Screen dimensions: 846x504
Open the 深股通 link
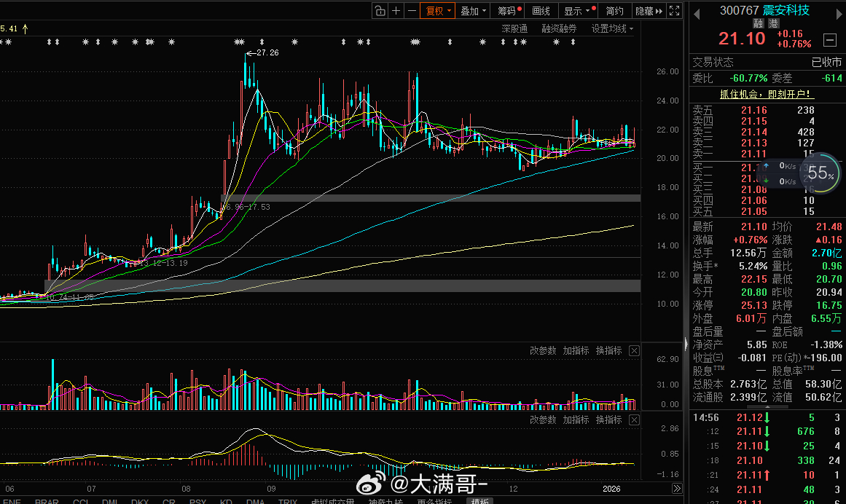pos(514,28)
